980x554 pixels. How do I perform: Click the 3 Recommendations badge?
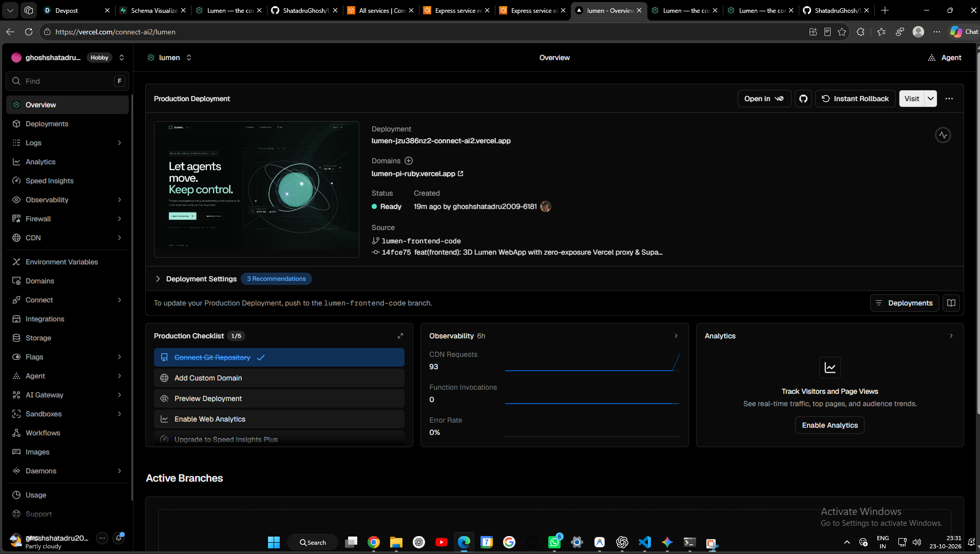click(276, 279)
